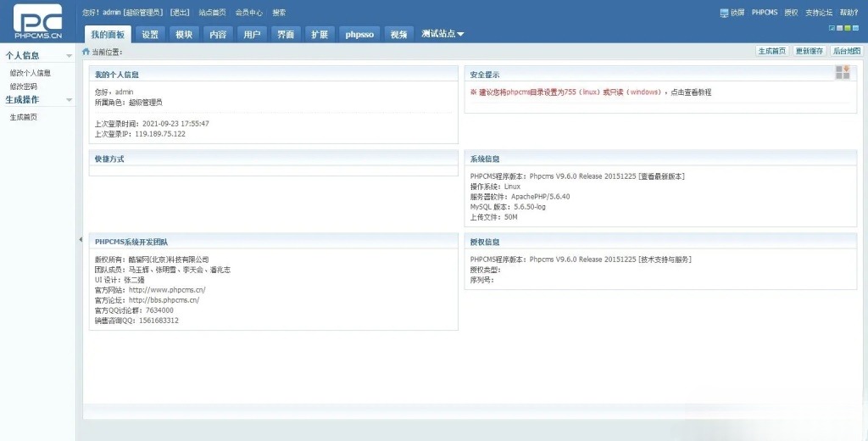Viewport: 868px width, 441px height.
Task: Click the 生成首页 button in top right
Action: pyautogui.click(x=771, y=51)
